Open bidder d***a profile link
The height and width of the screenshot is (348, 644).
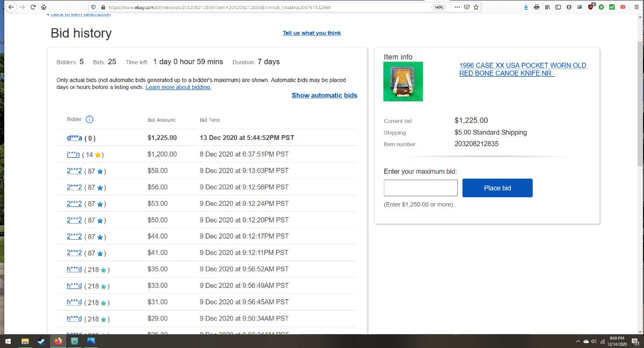(75, 138)
